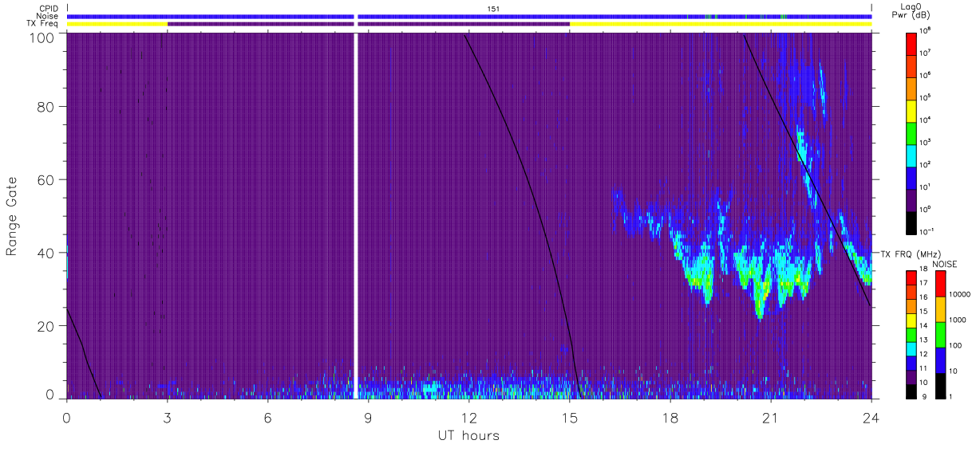The width and height of the screenshot is (980, 452).
Task: Click the Range Gate axis title
Action: [x=13, y=216]
